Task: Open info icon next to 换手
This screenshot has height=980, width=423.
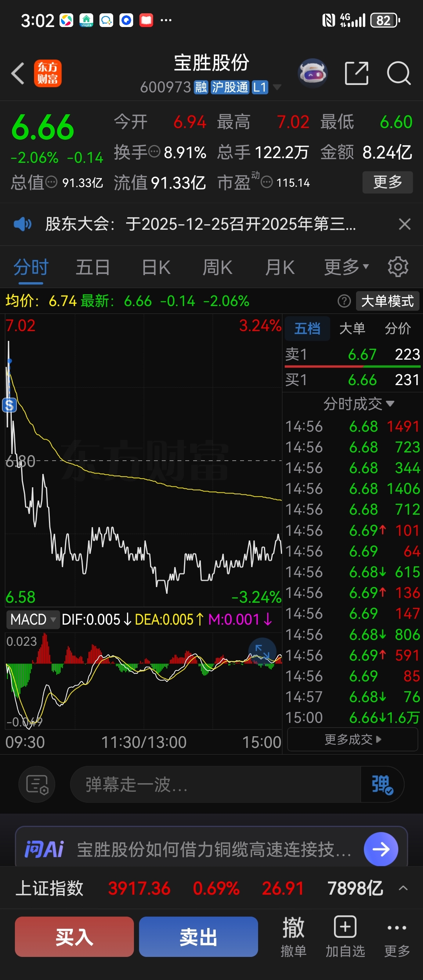Action: coord(154,151)
